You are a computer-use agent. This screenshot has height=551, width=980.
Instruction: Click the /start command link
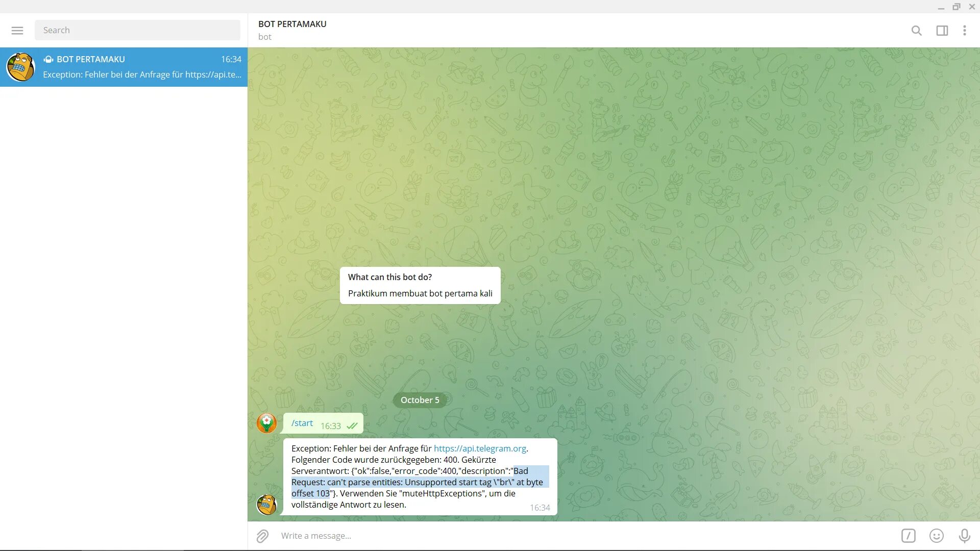(302, 423)
